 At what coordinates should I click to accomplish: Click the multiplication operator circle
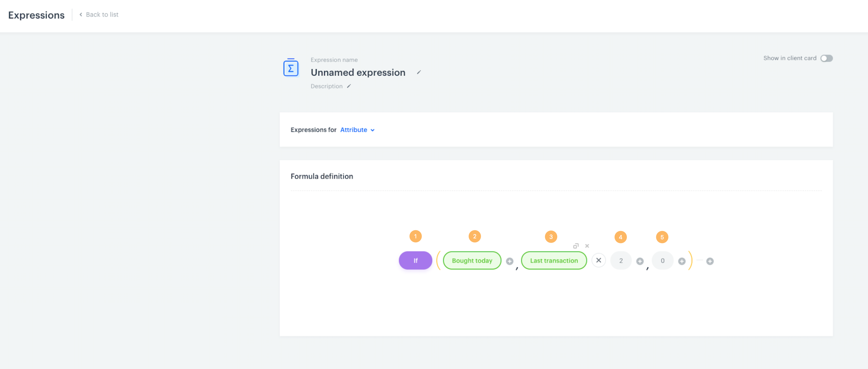[x=599, y=260]
